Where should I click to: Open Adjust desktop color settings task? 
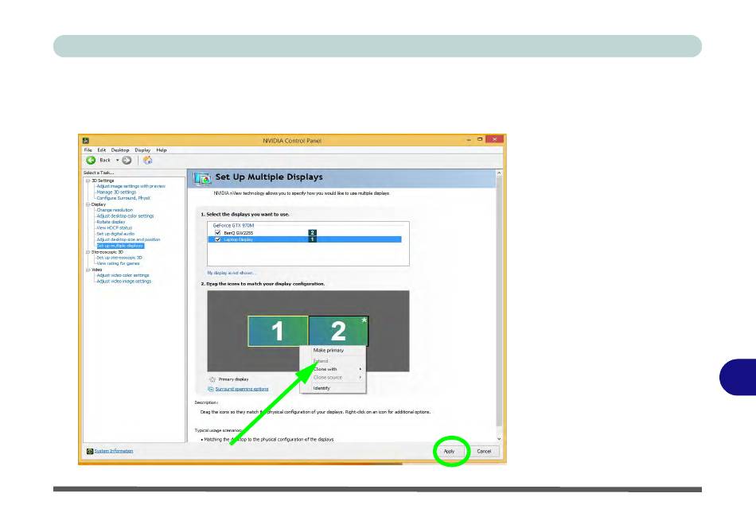click(125, 216)
